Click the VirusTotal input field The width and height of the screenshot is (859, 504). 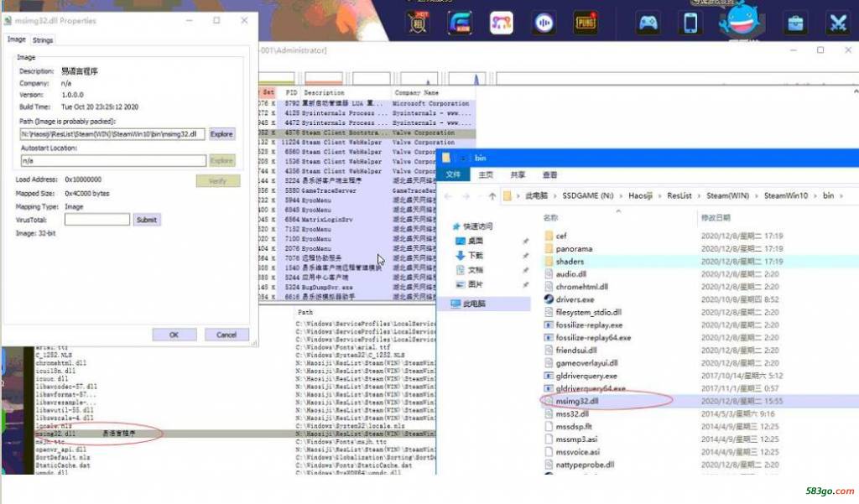[97, 220]
